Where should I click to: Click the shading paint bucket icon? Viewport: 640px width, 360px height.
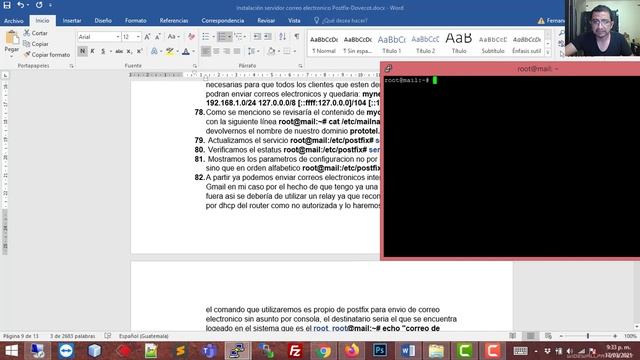[x=271, y=51]
